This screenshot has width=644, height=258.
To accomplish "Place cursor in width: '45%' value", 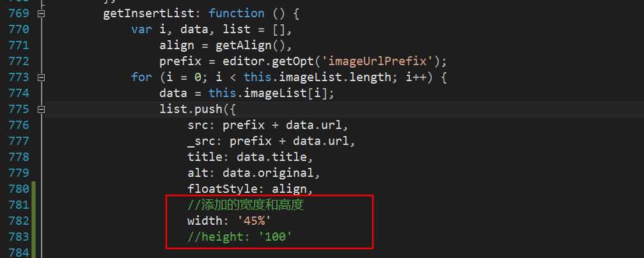I will (255, 221).
